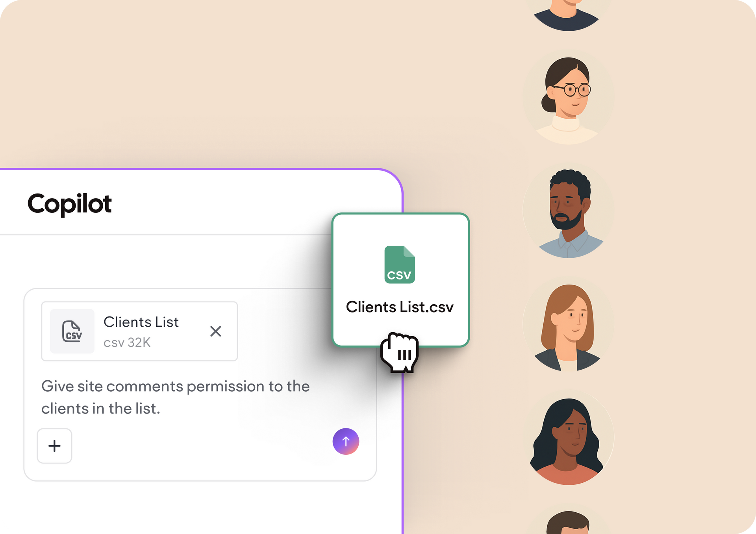Select avatar of woman with glasses

(568, 99)
